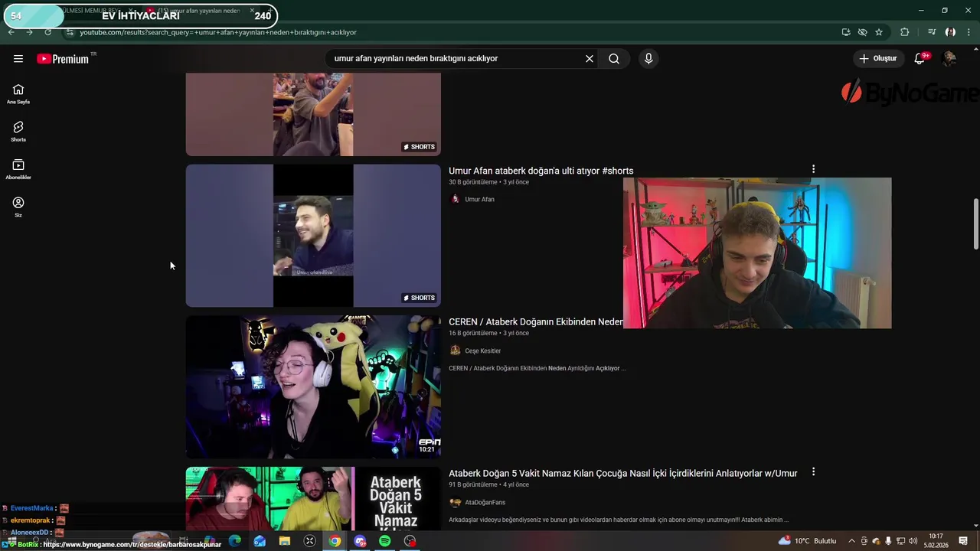Visit the Ceşe Kesitler channel

(x=482, y=350)
